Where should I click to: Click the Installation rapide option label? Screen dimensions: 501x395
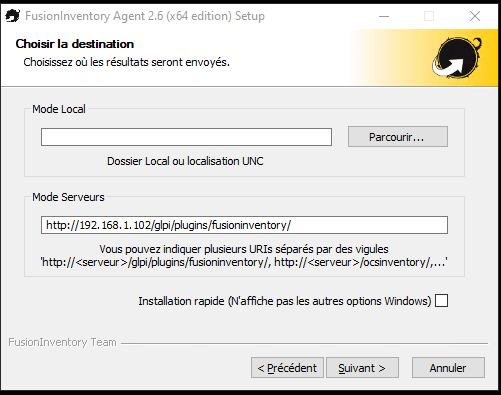[285, 301]
